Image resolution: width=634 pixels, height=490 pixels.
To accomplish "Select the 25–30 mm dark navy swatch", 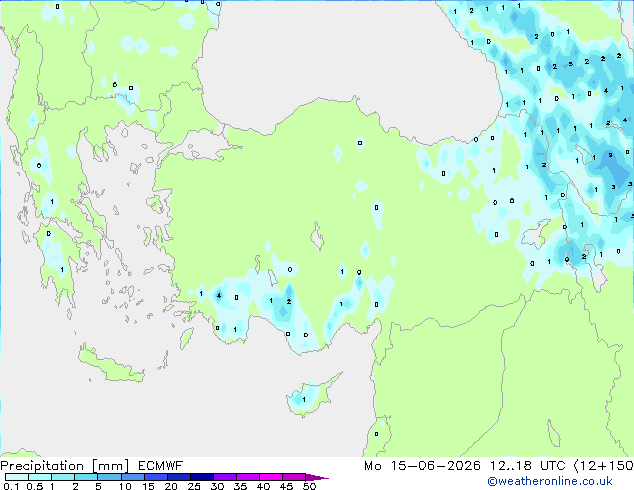I will click(201, 477).
